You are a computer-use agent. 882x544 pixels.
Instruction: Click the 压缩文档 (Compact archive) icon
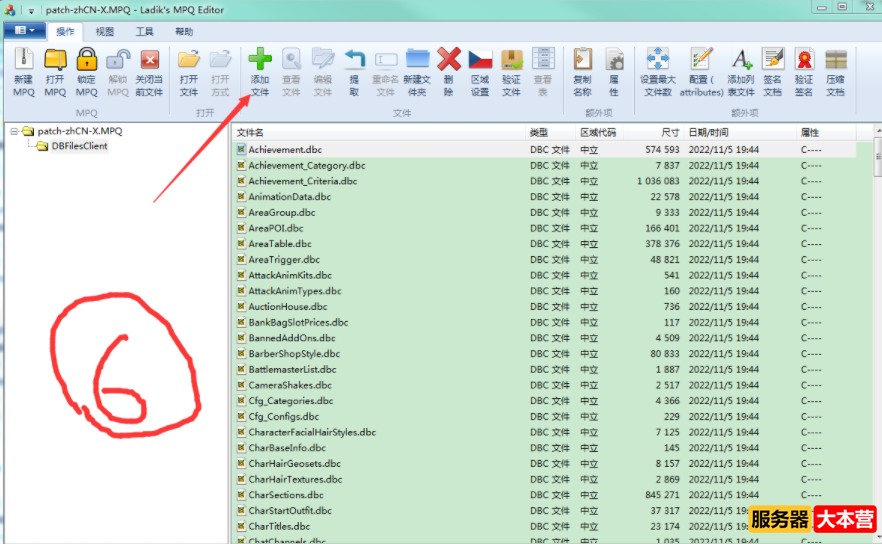tap(836, 59)
